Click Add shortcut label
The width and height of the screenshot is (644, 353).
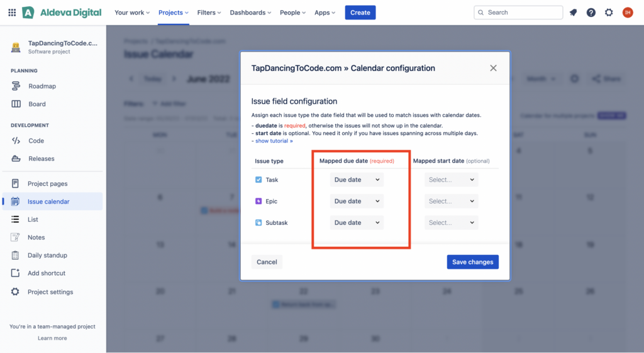click(47, 273)
